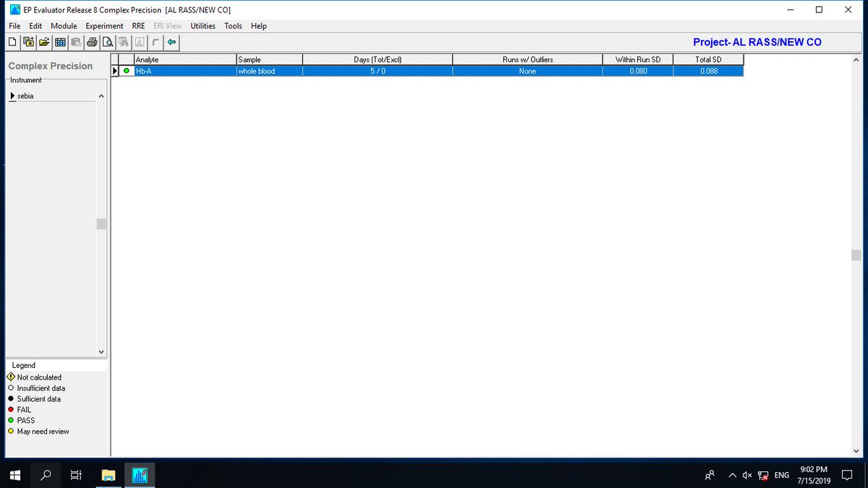Open Windows taskbar search
The image size is (868, 488).
click(x=46, y=475)
